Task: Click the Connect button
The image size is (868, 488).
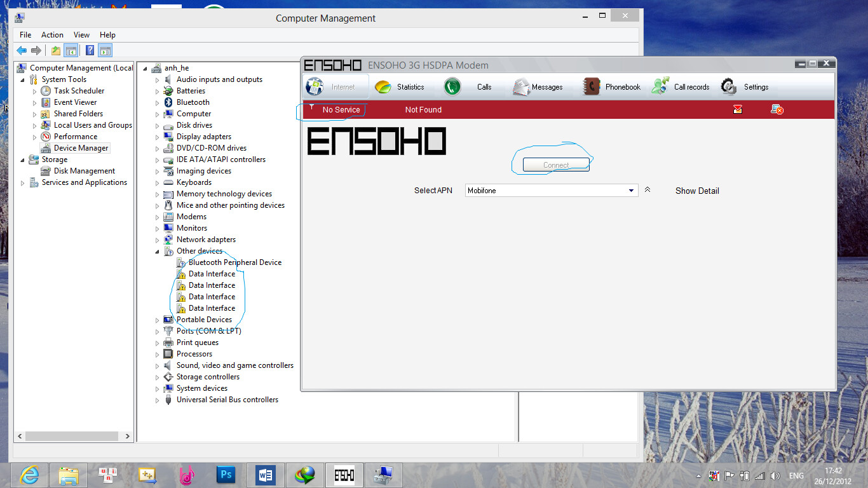Action: [x=556, y=165]
